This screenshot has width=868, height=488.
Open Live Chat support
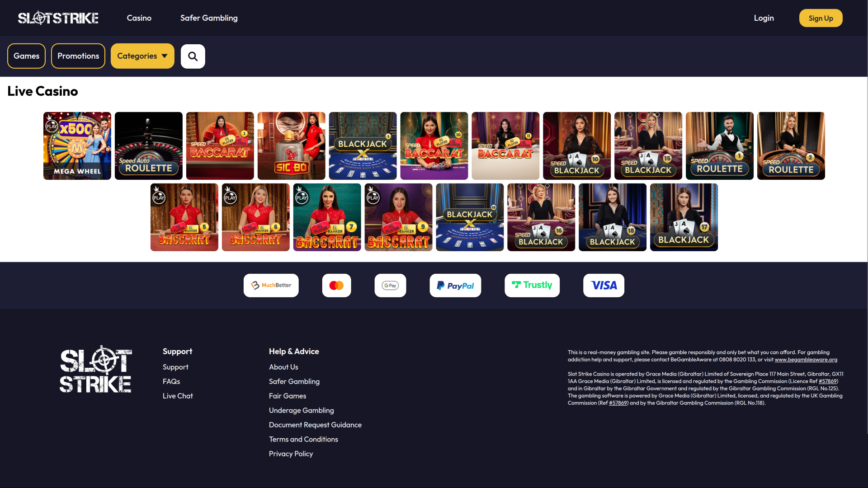pos(178,396)
